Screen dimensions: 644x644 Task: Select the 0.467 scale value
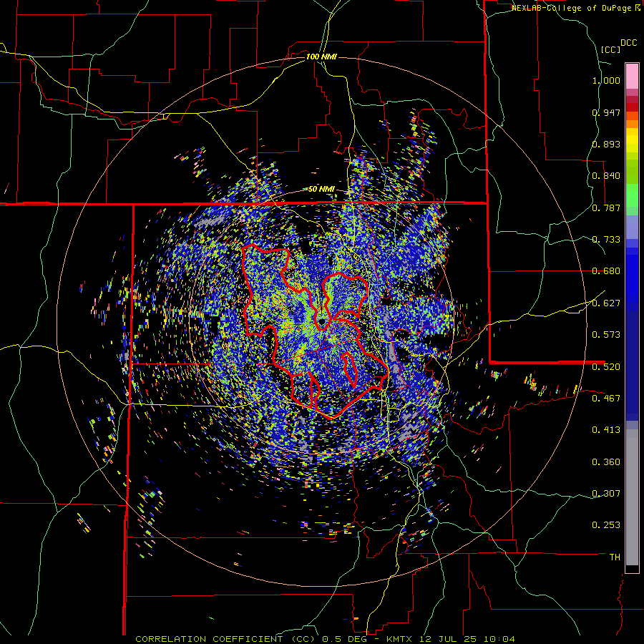pos(606,398)
